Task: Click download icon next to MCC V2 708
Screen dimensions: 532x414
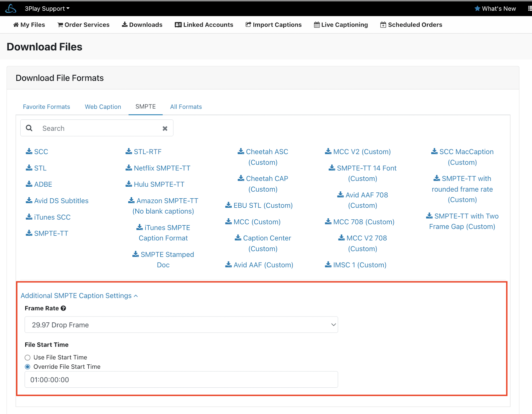Action: tap(341, 238)
